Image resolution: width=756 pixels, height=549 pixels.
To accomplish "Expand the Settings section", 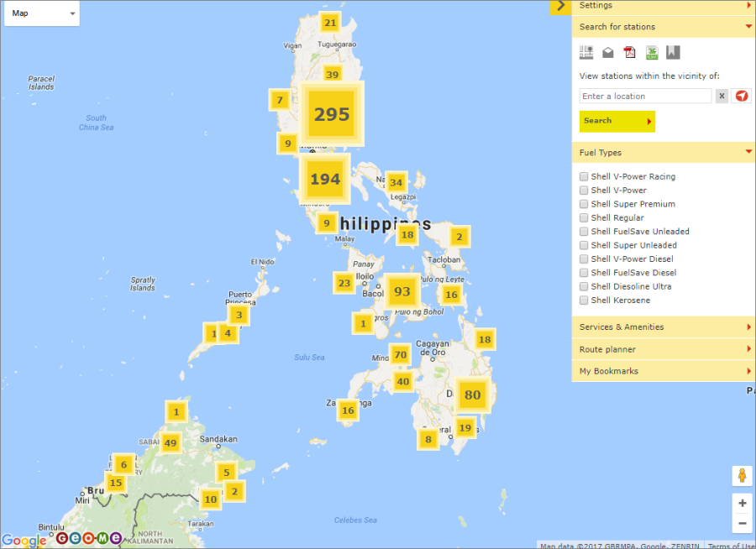I will [664, 6].
